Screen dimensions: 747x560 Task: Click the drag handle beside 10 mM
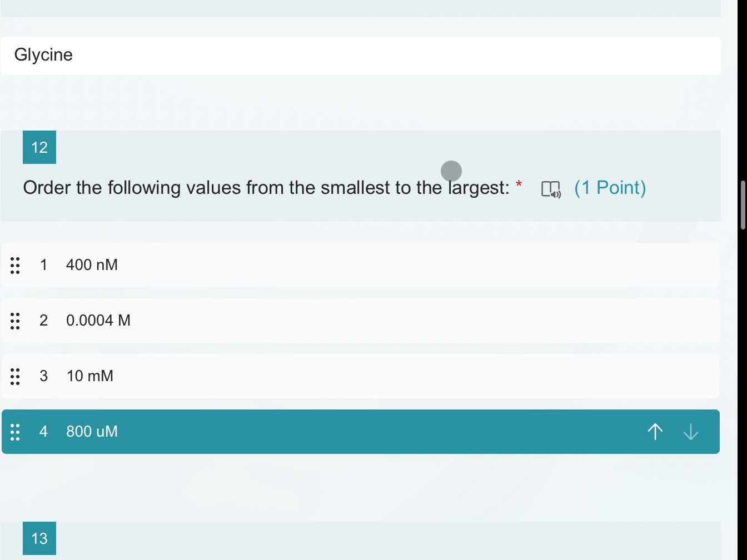tap(15, 377)
